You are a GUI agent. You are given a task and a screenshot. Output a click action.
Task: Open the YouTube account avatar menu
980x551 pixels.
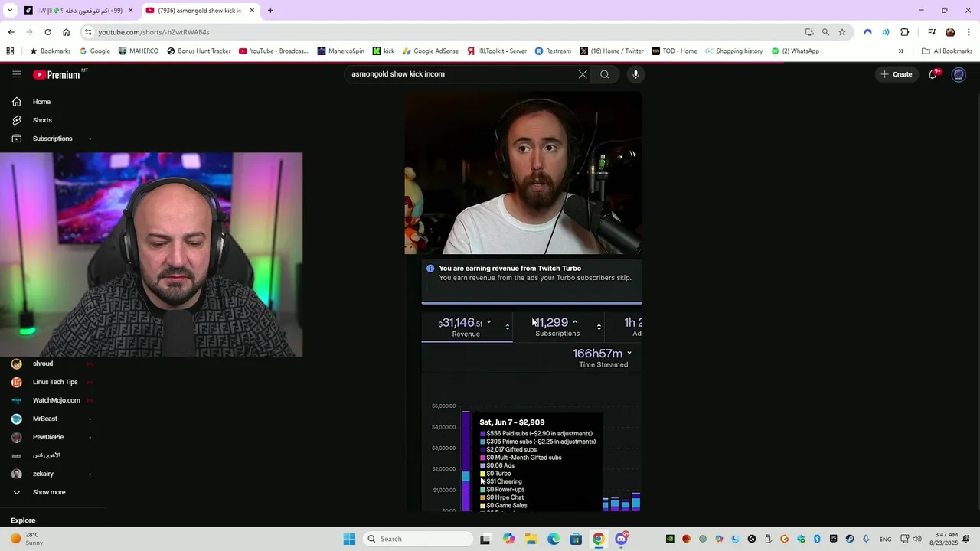[959, 74]
